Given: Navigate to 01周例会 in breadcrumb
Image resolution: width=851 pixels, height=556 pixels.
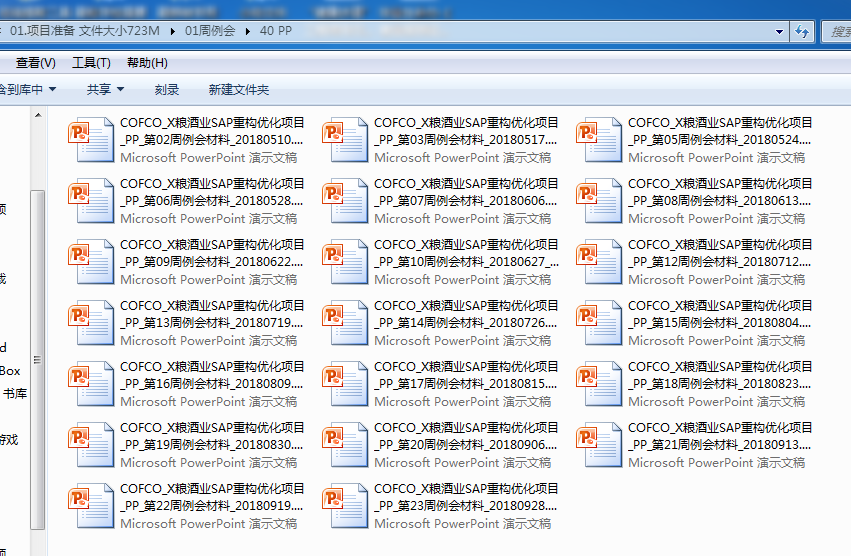Looking at the screenshot, I should [210, 31].
